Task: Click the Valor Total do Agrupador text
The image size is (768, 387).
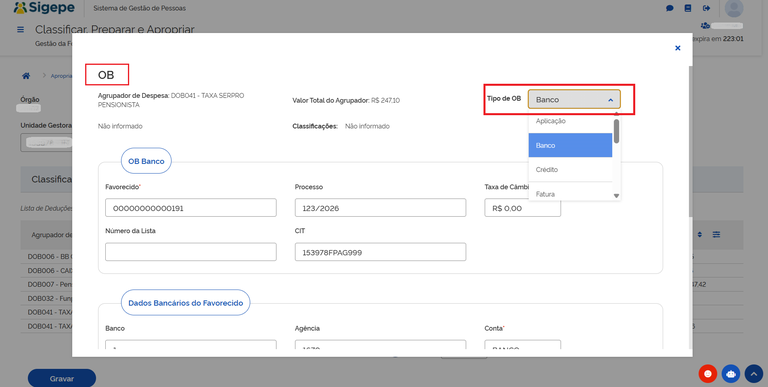Action: click(346, 100)
